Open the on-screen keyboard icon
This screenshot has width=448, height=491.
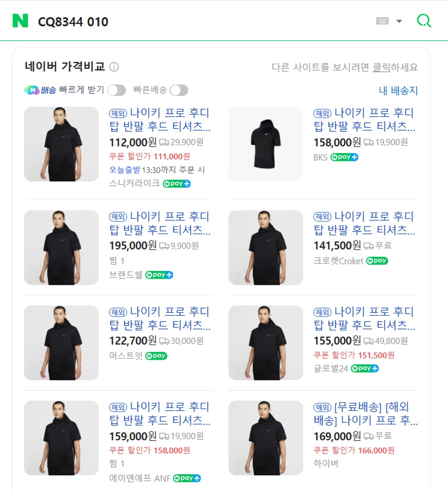pyautogui.click(x=382, y=21)
